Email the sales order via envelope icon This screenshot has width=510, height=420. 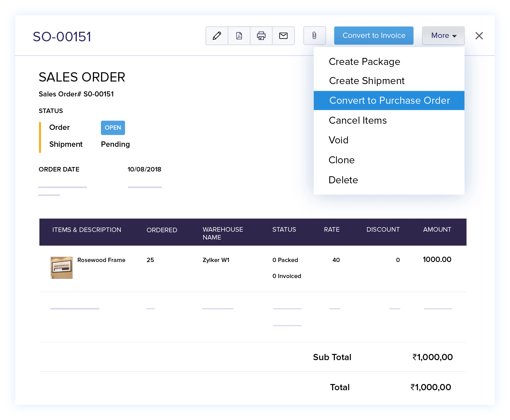click(x=283, y=36)
